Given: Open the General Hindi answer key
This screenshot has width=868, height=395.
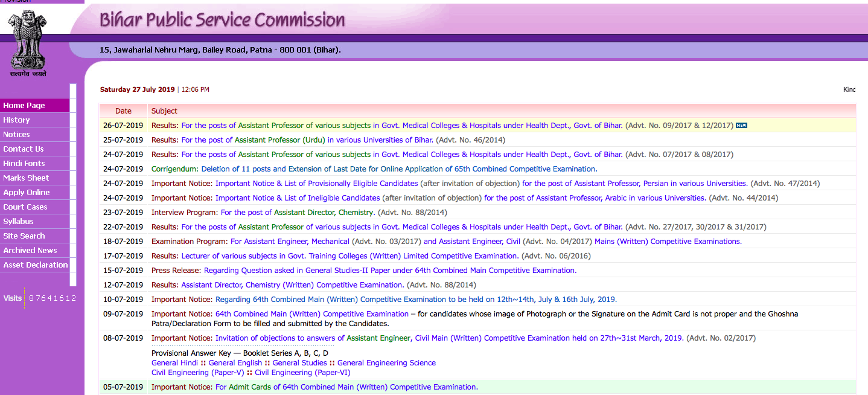Looking at the screenshot, I should click(x=174, y=363).
